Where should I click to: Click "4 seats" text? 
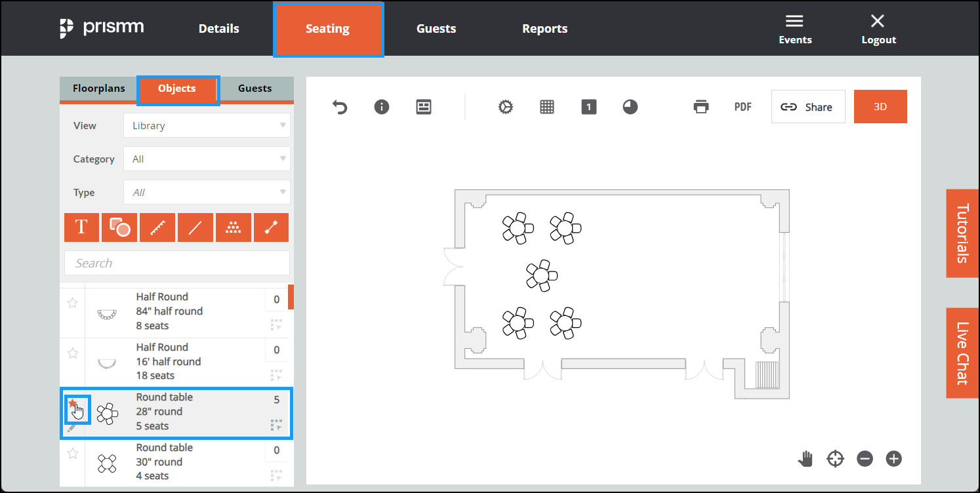(x=152, y=476)
